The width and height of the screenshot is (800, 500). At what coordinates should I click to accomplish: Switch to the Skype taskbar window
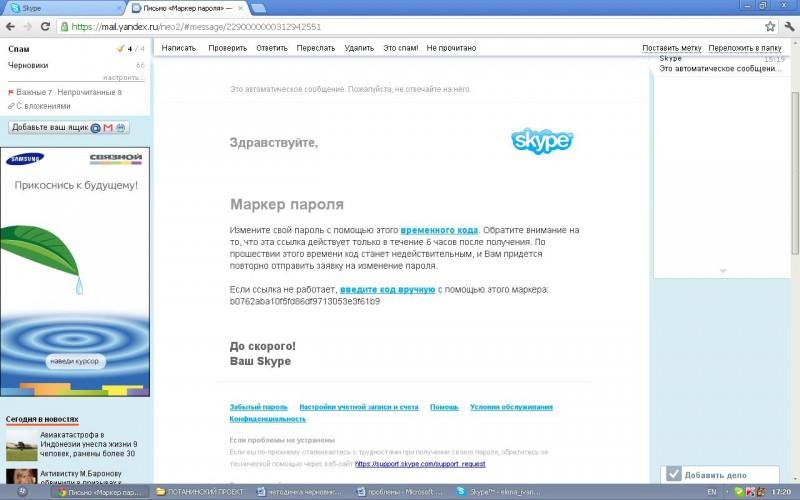pos(499,492)
